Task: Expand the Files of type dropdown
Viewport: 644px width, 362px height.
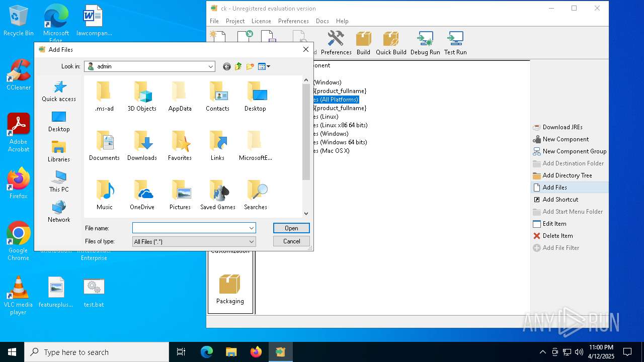Action: click(252, 242)
